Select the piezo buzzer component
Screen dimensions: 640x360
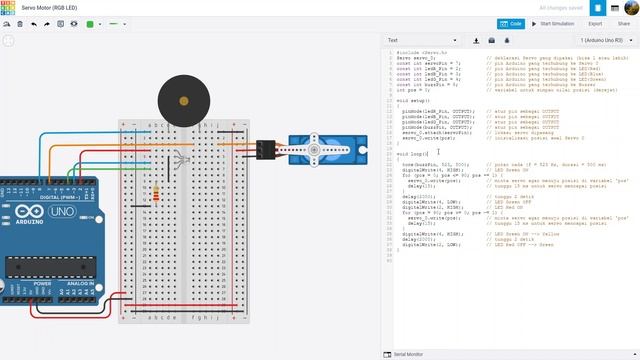click(x=184, y=101)
